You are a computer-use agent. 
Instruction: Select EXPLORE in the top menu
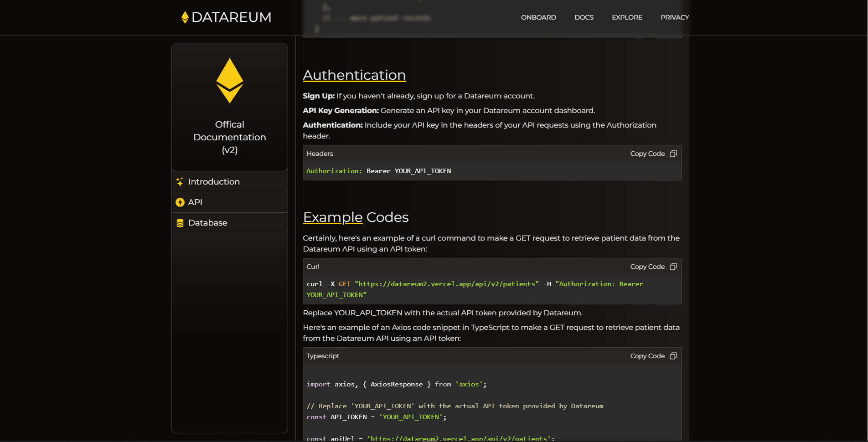(627, 17)
